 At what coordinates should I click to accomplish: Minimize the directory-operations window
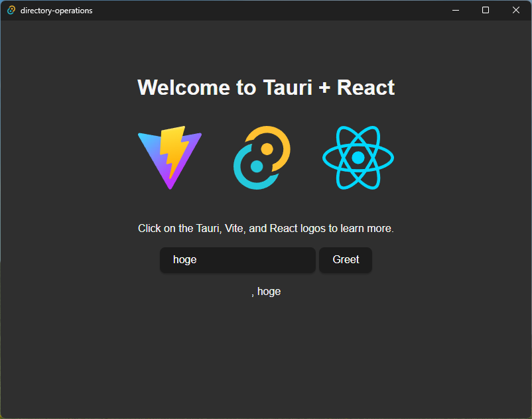click(455, 10)
